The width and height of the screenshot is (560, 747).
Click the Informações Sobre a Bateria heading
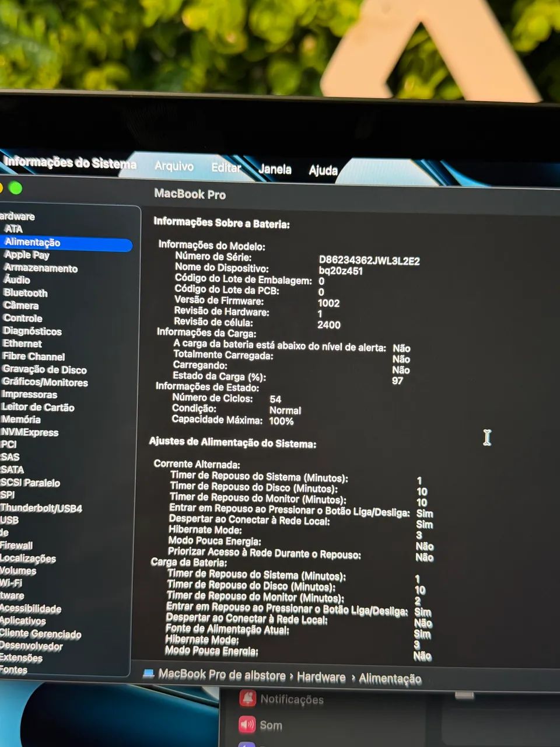(222, 223)
